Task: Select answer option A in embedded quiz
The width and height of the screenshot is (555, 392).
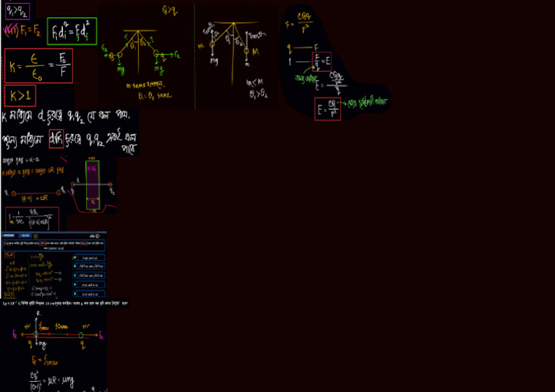Action: tap(88, 258)
